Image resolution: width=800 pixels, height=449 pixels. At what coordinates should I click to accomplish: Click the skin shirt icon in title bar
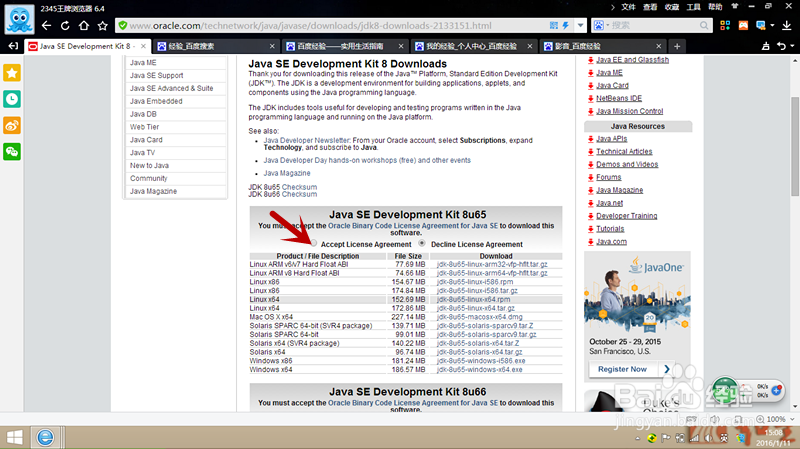coord(735,7)
